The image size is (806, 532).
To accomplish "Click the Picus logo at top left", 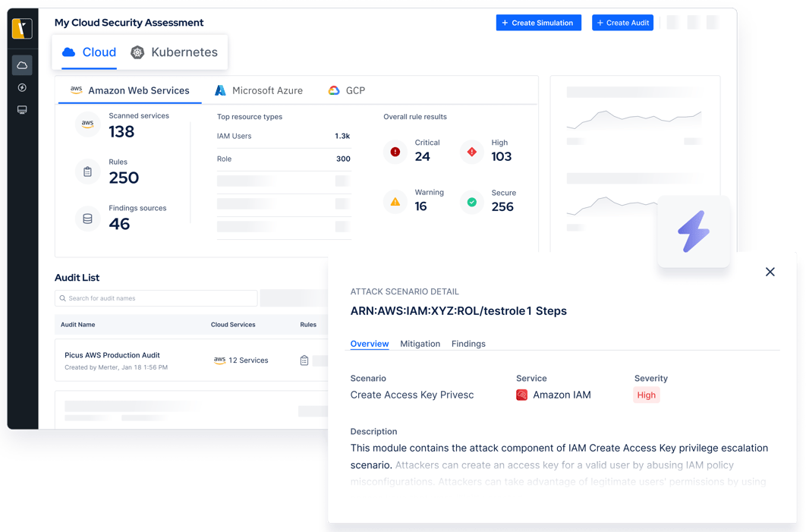I will [22, 28].
